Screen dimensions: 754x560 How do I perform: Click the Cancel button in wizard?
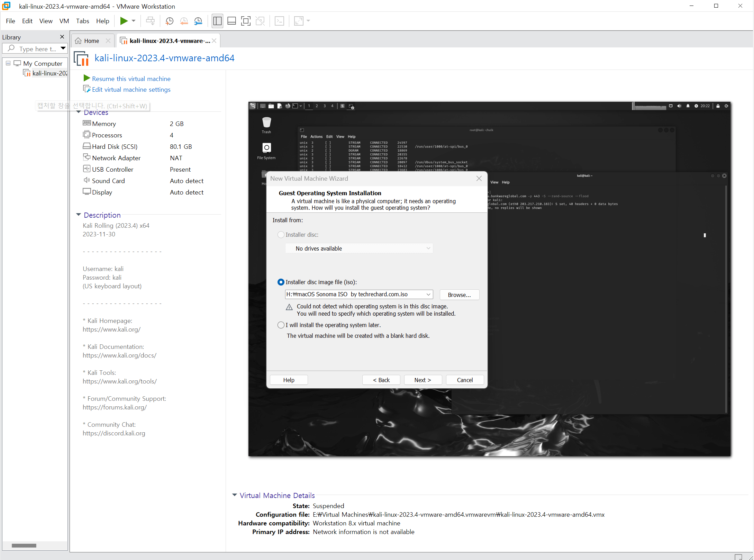click(x=465, y=380)
